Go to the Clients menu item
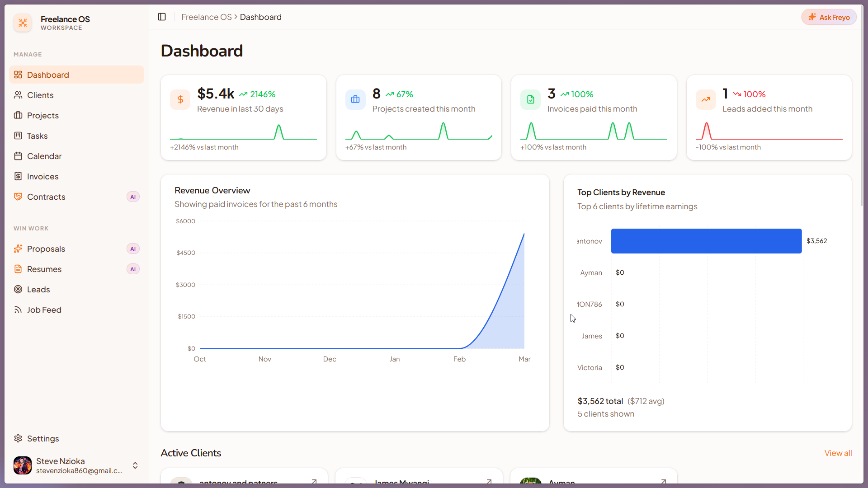Screen dimensions: 868x488 tap(40, 95)
